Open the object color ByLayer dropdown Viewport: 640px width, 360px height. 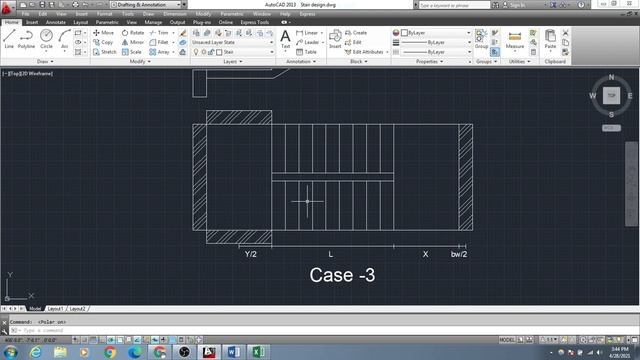tap(436, 33)
